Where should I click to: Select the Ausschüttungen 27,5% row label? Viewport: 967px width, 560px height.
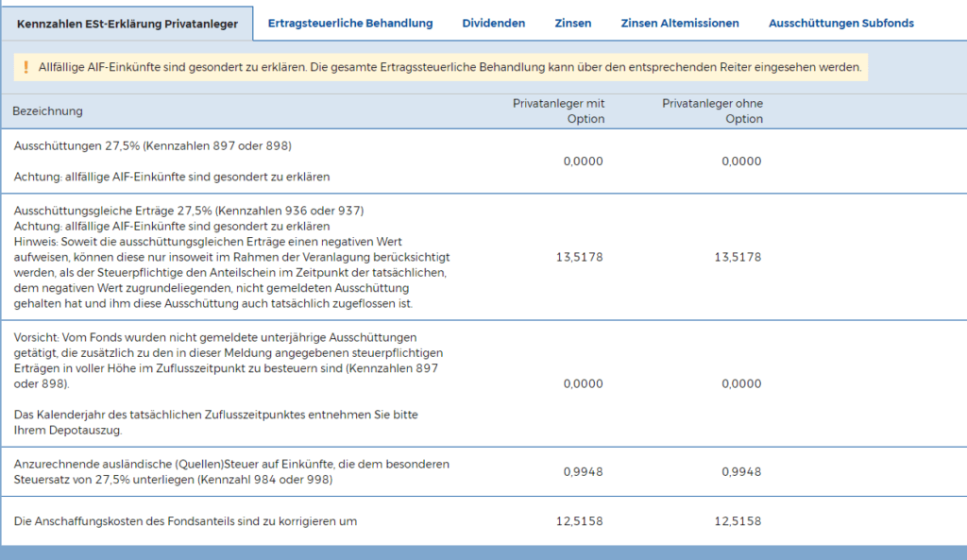[153, 146]
